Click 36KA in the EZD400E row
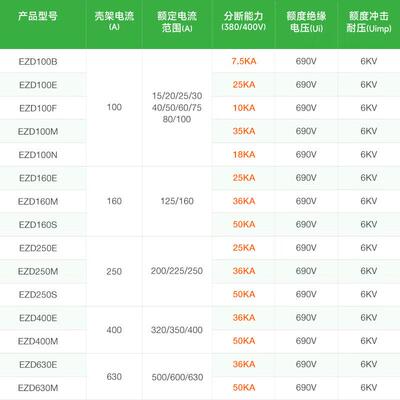Screen dimensions: 400x400 tap(244, 317)
